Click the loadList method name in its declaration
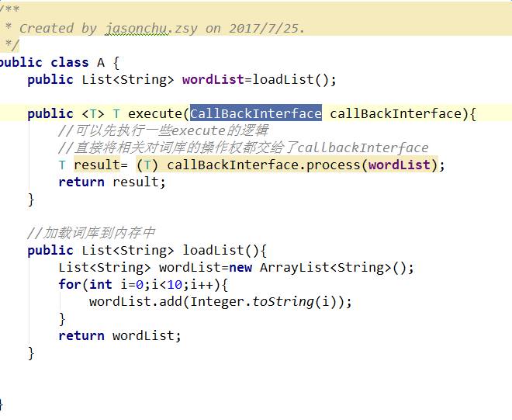The height and width of the screenshot is (420, 512). pyautogui.click(x=213, y=250)
